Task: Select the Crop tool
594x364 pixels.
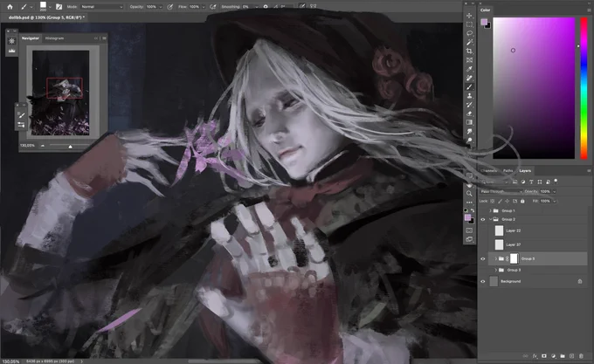Action: click(469, 52)
